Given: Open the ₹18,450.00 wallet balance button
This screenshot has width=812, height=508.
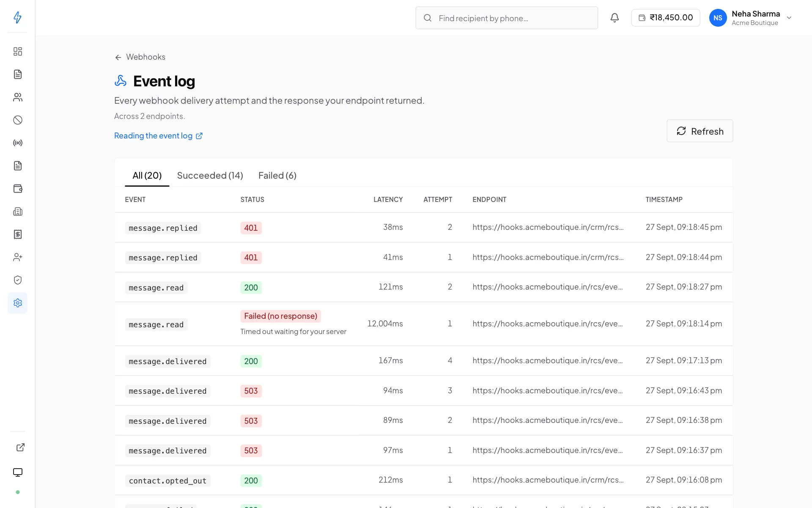Looking at the screenshot, I should coord(665,18).
